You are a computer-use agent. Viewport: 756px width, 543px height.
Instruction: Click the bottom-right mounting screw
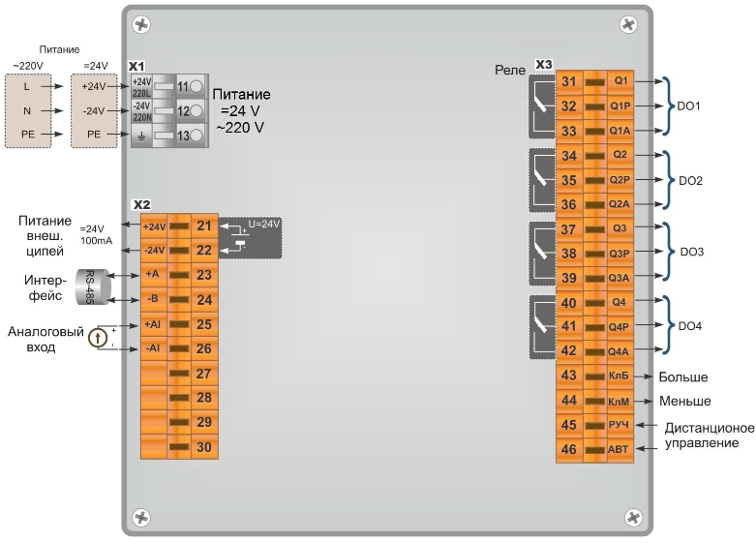(x=633, y=518)
